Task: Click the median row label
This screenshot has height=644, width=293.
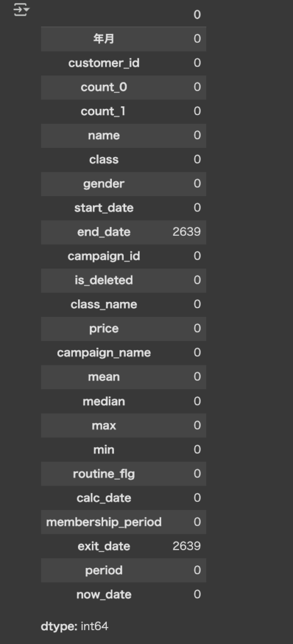Action: tap(104, 401)
